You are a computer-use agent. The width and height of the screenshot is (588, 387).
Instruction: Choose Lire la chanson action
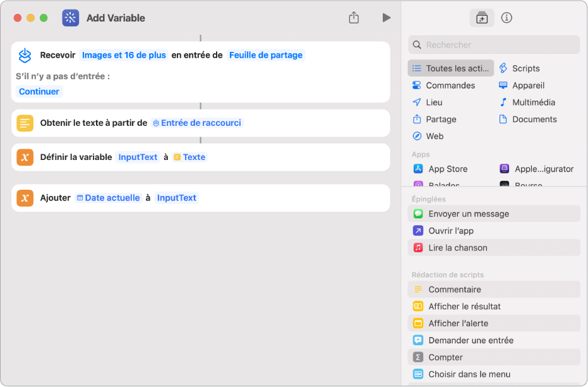494,247
